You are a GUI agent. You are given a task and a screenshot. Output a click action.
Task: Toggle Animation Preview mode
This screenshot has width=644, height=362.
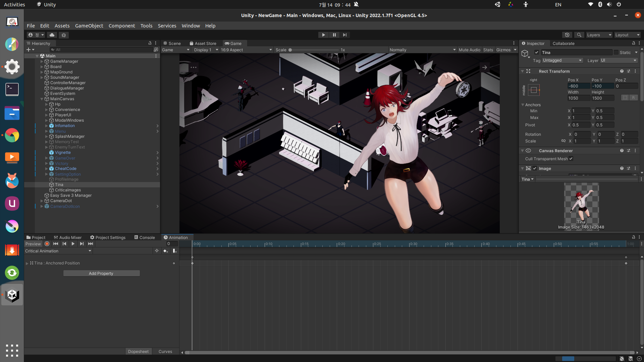[x=33, y=244]
